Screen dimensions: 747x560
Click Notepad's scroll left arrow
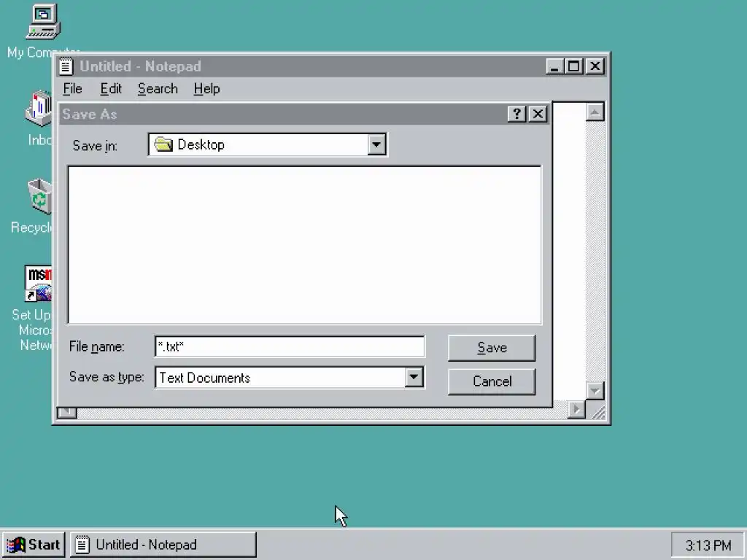tap(66, 413)
